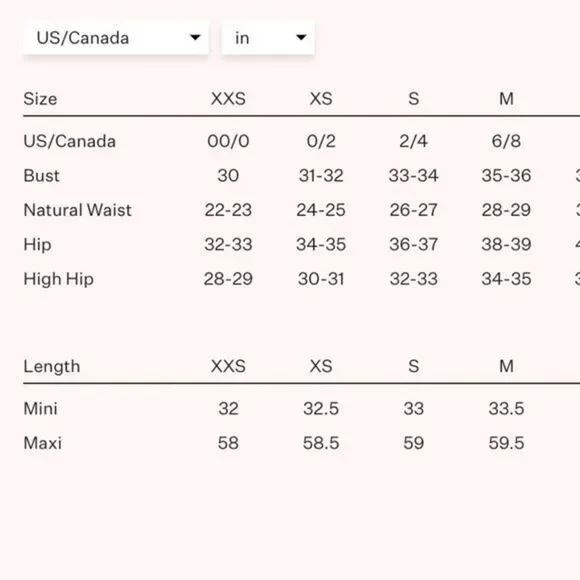Screen dimensions: 580x580
Task: Click the Bust row label
Action: (41, 176)
